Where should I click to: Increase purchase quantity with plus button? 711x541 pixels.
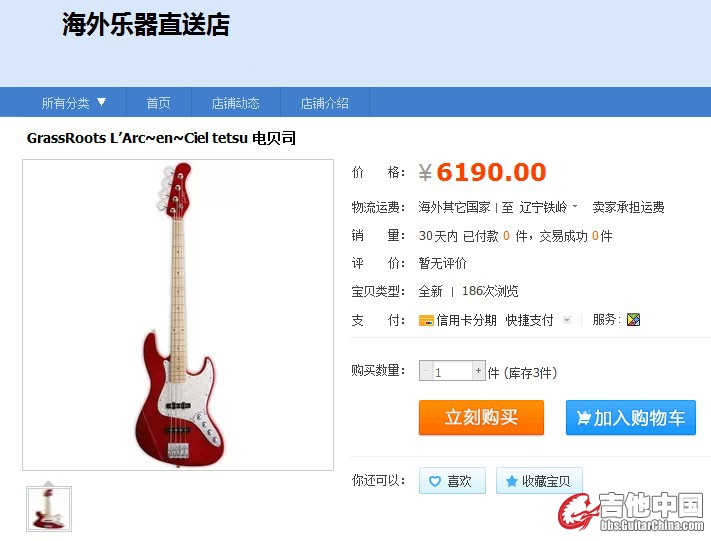pos(478,371)
